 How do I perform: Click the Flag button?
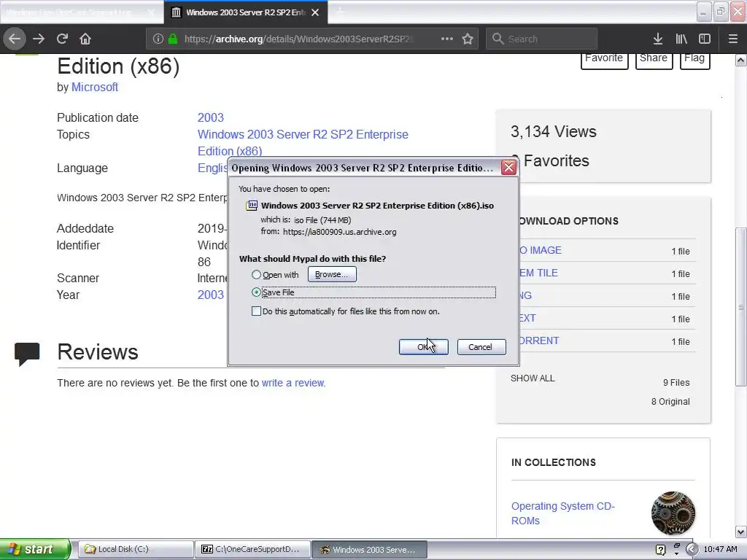pyautogui.click(x=694, y=59)
